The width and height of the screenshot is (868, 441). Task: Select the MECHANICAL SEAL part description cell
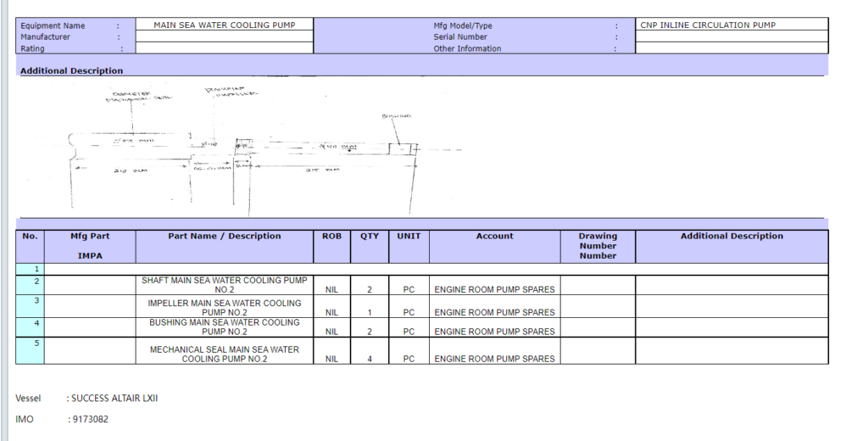[x=224, y=354]
